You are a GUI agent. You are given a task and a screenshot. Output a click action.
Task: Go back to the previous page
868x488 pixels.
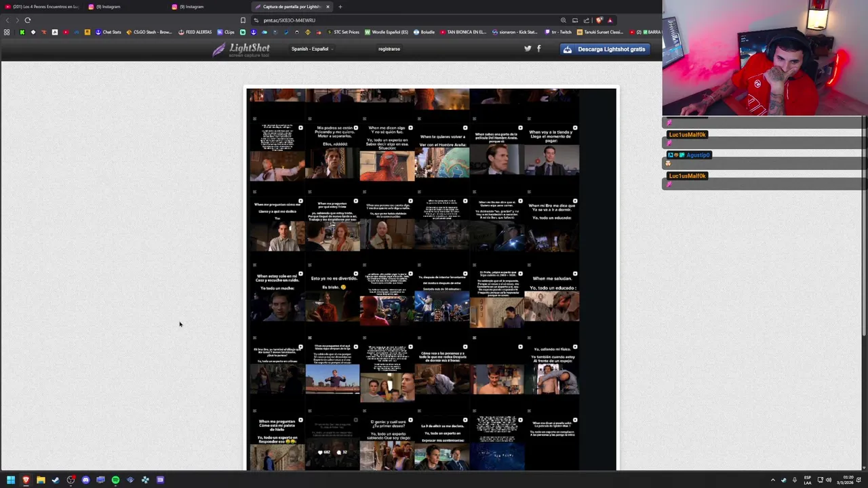(7, 20)
